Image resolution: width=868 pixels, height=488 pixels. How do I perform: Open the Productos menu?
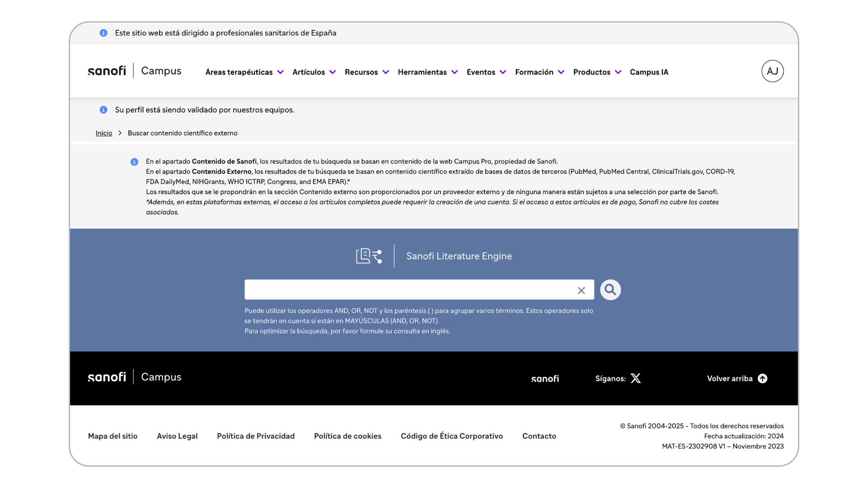tap(592, 72)
